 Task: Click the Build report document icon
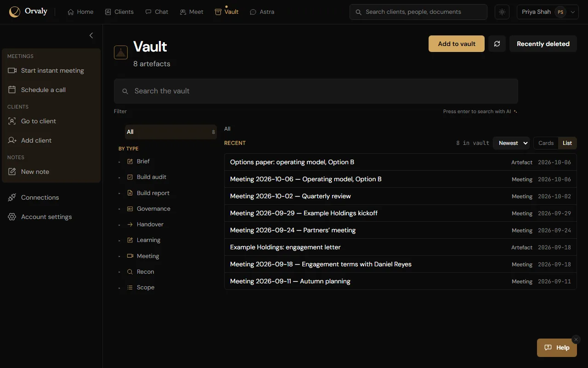130,193
